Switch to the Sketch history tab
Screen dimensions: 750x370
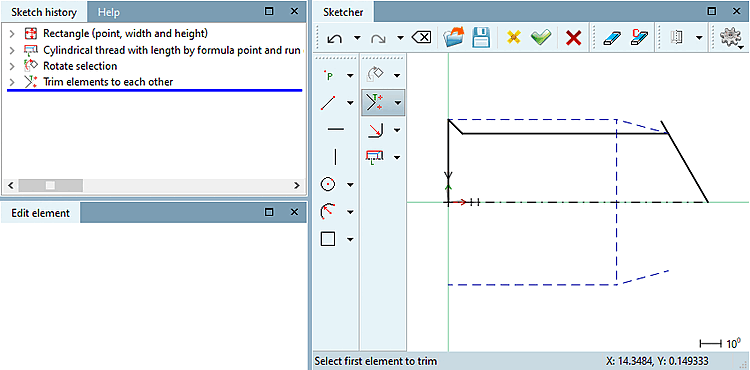(x=44, y=12)
